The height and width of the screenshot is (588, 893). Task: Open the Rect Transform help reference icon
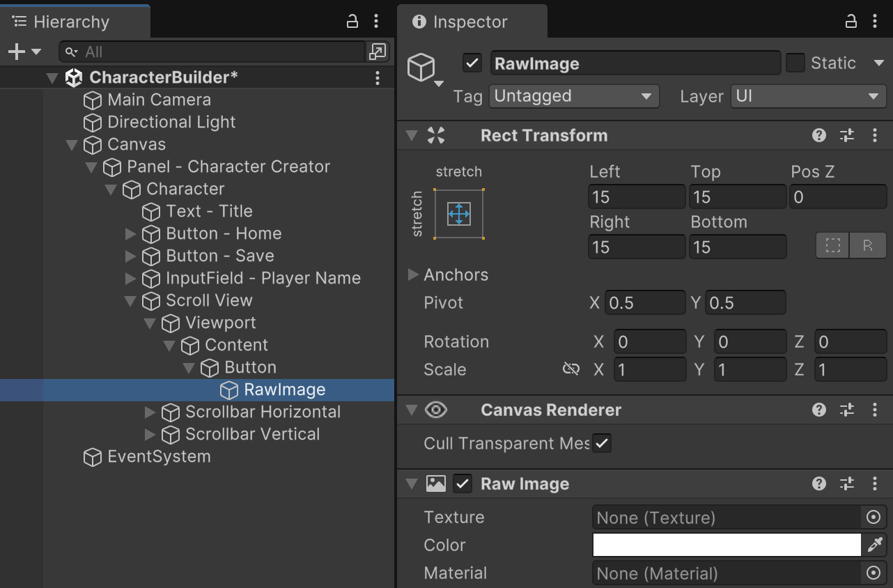(819, 136)
